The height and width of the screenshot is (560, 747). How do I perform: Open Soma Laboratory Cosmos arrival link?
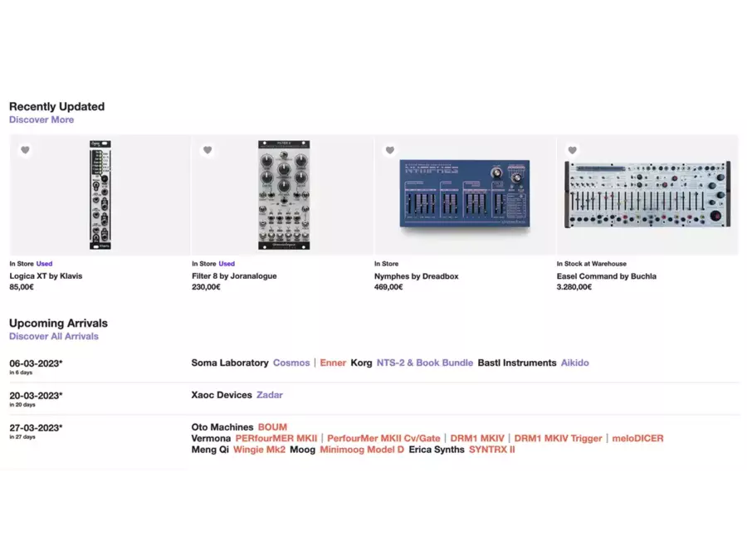point(291,363)
